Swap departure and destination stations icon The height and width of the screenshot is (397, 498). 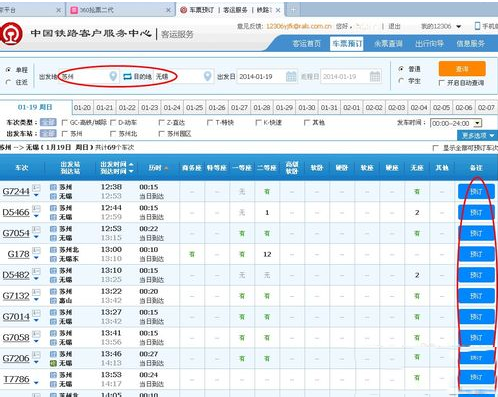pos(127,77)
